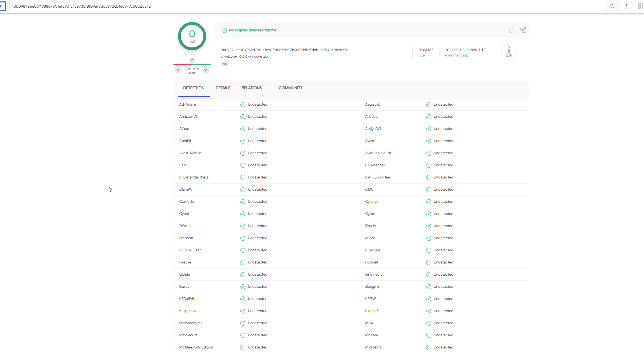Click the Emsisoft engine name
The height and width of the screenshot is (353, 644).
[x=186, y=238]
